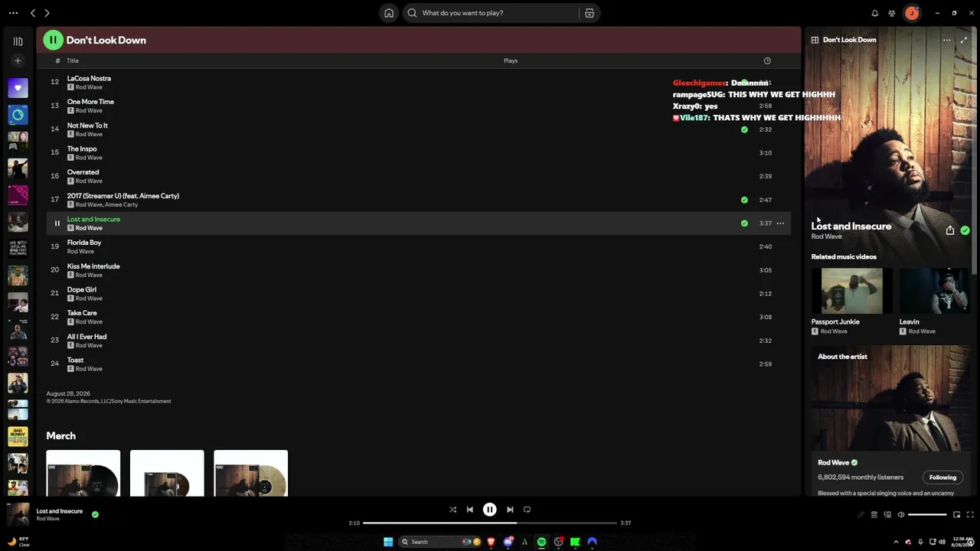Share Lost and Insecure from side panel
This screenshot has width=980, height=551.
[950, 230]
